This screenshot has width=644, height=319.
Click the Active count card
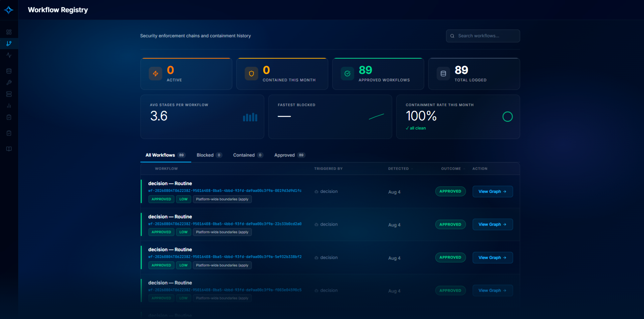click(186, 74)
